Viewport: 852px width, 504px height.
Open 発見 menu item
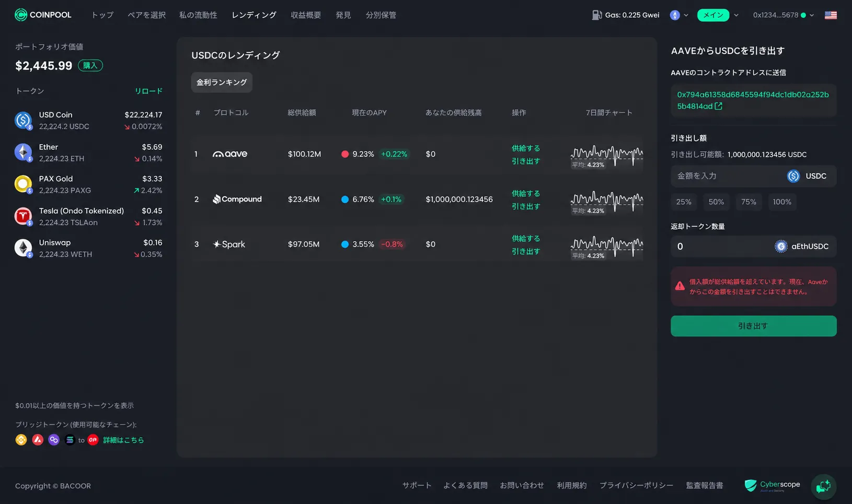click(343, 15)
